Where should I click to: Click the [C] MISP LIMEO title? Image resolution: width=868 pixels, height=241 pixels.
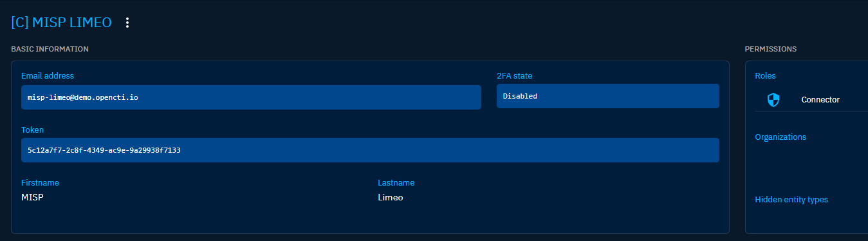tap(62, 23)
